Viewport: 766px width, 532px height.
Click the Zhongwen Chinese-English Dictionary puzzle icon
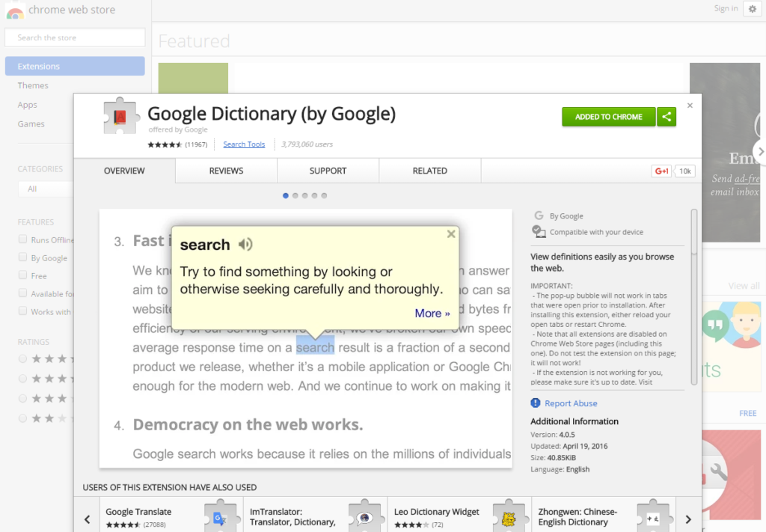click(x=654, y=516)
